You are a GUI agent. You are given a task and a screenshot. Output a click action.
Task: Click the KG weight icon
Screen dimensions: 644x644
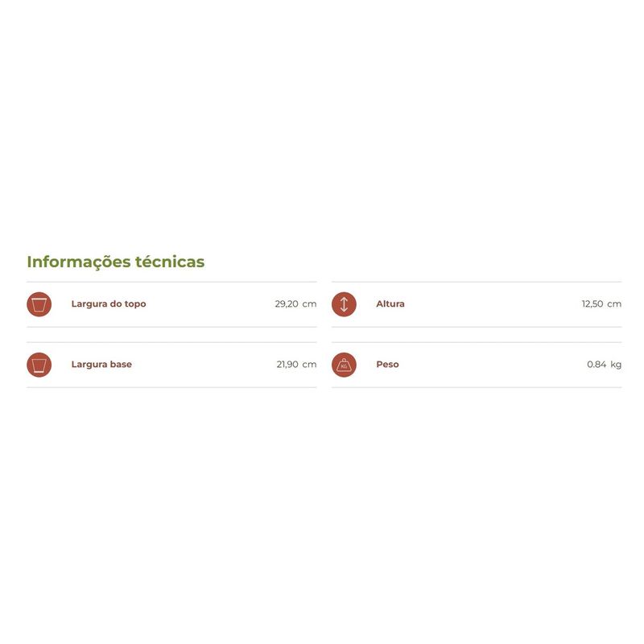pyautogui.click(x=344, y=365)
